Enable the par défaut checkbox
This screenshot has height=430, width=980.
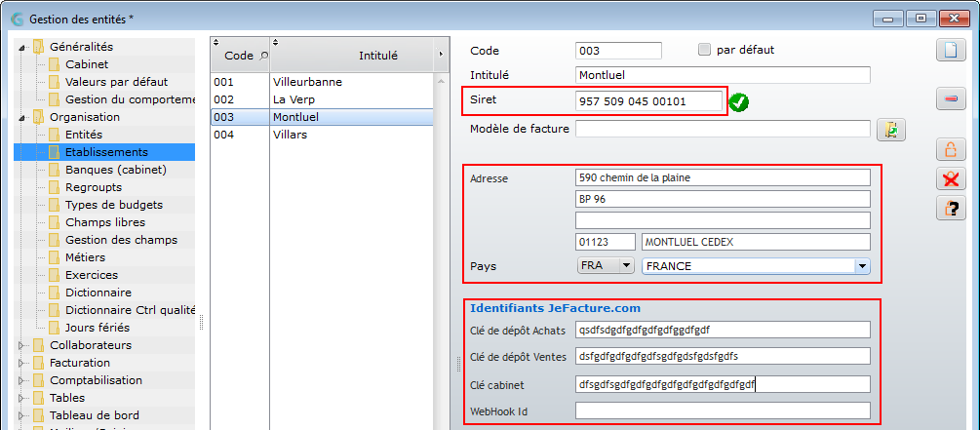click(x=705, y=50)
